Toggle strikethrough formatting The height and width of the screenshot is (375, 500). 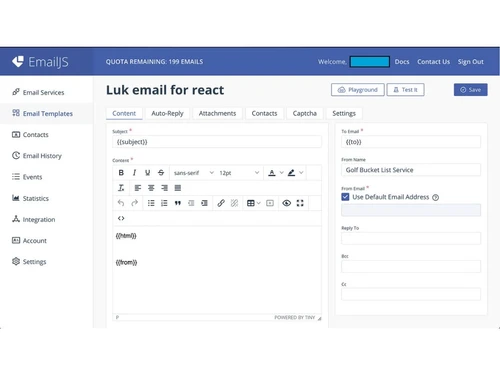[161, 173]
